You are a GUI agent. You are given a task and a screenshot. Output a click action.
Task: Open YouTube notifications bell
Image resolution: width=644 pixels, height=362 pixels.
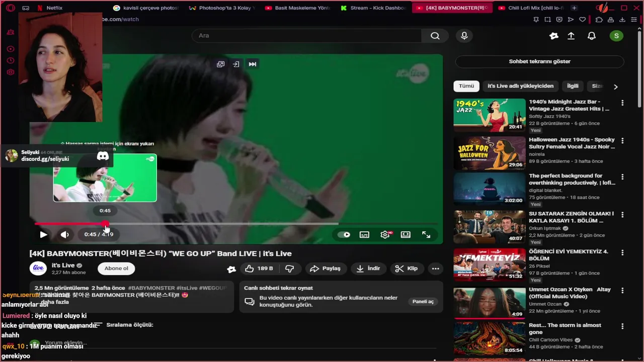(x=592, y=36)
